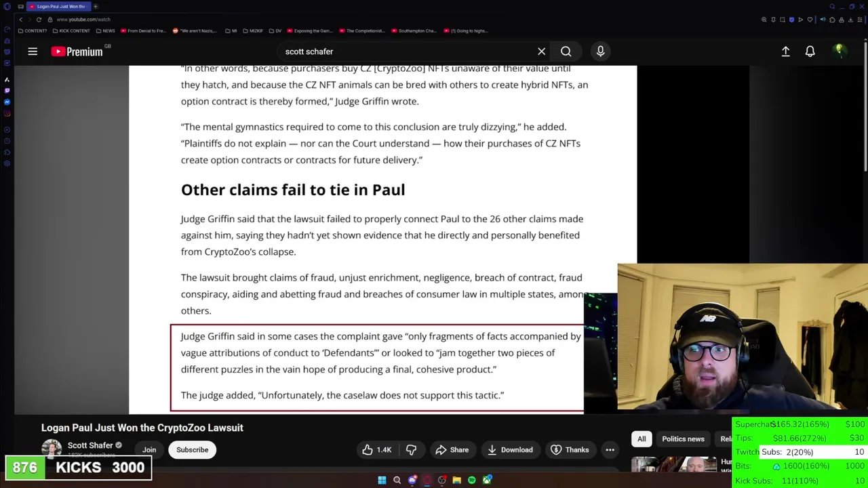Mute the tab with the speaker icon
This screenshot has width=868, height=488.
(x=823, y=20)
